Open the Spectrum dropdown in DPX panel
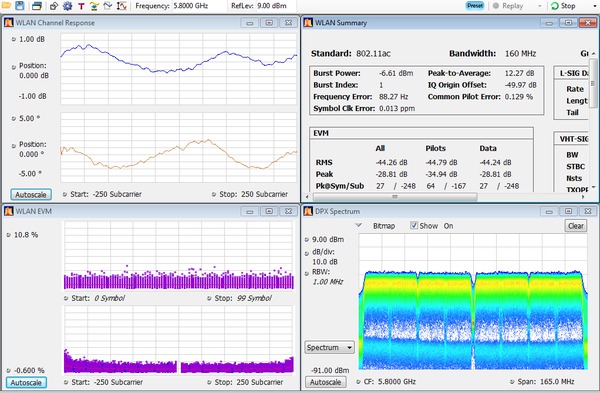 coord(329,347)
